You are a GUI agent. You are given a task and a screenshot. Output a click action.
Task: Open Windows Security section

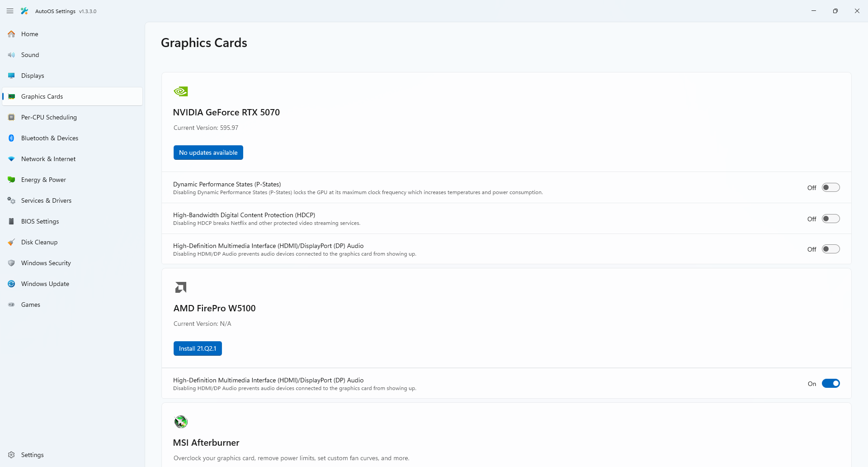pos(72,263)
